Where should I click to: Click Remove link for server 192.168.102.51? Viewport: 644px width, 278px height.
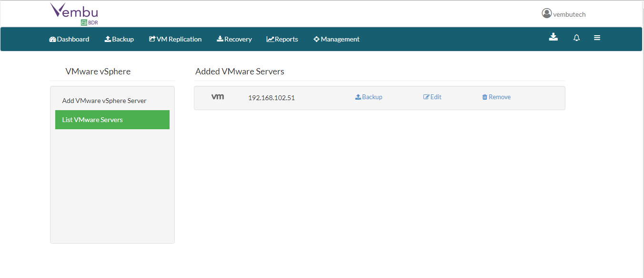(496, 97)
